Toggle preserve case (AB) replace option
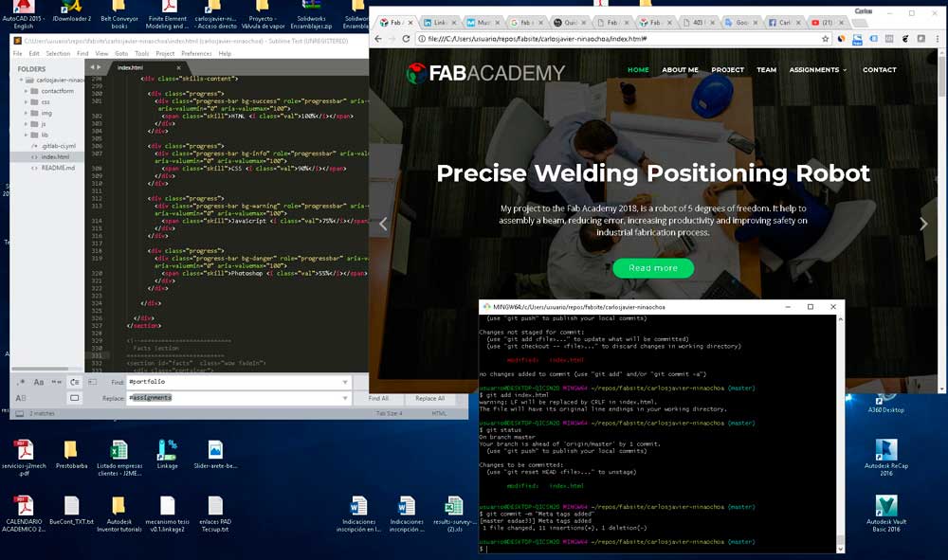 21,398
